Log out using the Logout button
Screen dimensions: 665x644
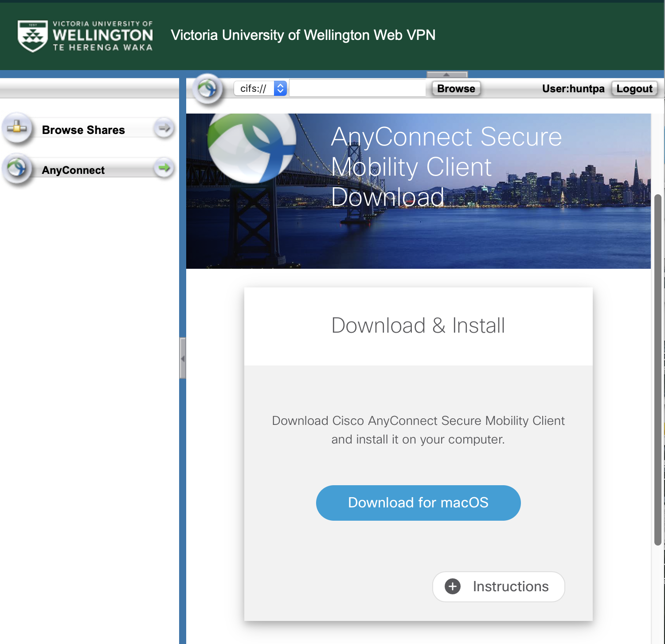634,89
